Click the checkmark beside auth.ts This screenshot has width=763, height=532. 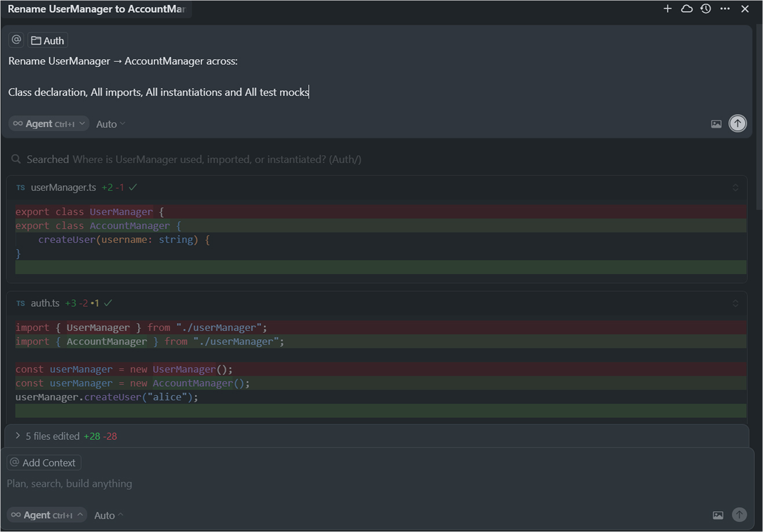tap(108, 303)
